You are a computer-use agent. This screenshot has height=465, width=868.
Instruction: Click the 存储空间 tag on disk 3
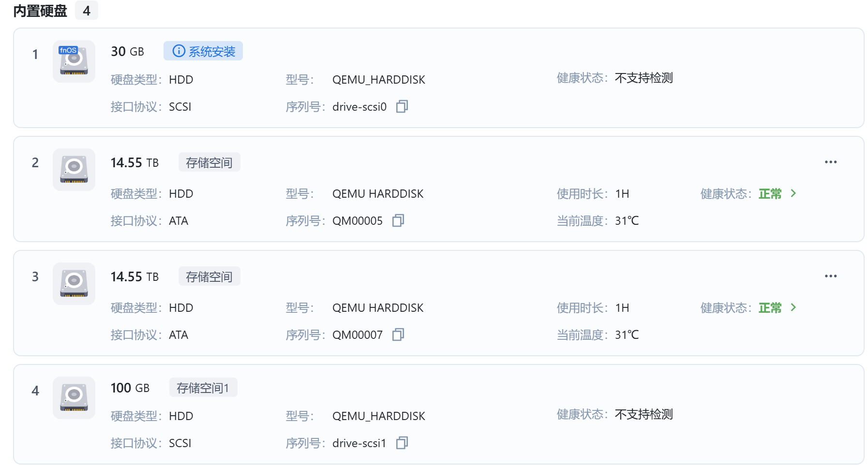point(210,276)
